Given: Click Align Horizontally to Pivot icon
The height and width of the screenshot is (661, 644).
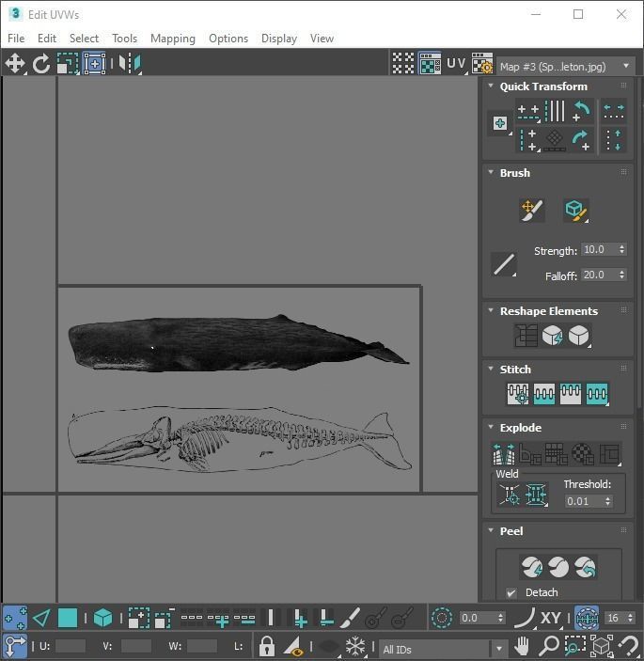Looking at the screenshot, I should pyautogui.click(x=528, y=112).
